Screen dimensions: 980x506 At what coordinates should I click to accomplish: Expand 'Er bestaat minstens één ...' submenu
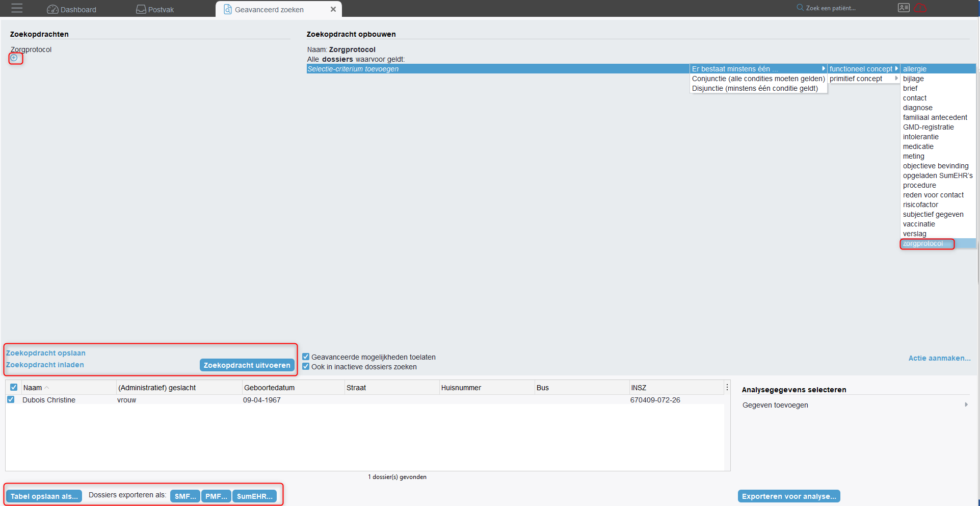tap(758, 69)
